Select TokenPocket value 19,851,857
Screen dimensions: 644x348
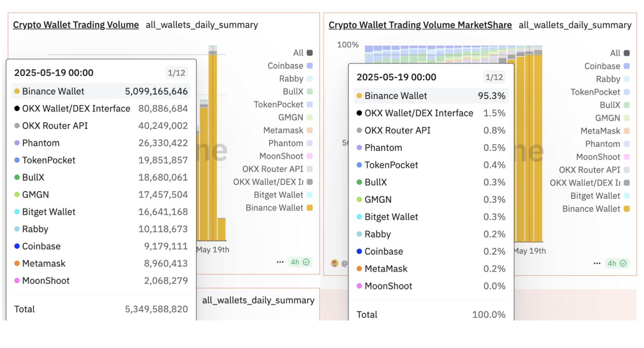(163, 160)
